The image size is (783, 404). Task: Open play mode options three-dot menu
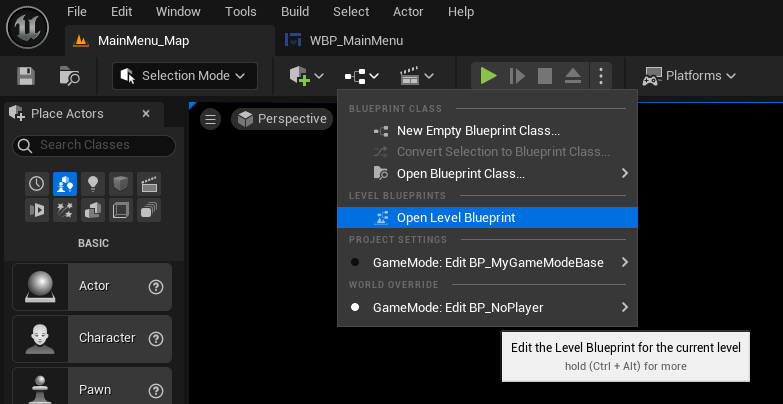click(x=601, y=76)
